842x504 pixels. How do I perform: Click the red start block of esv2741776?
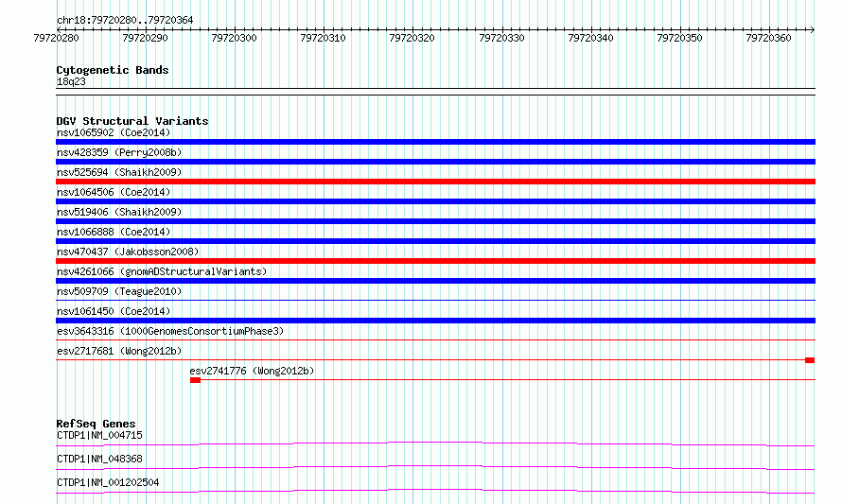(196, 380)
